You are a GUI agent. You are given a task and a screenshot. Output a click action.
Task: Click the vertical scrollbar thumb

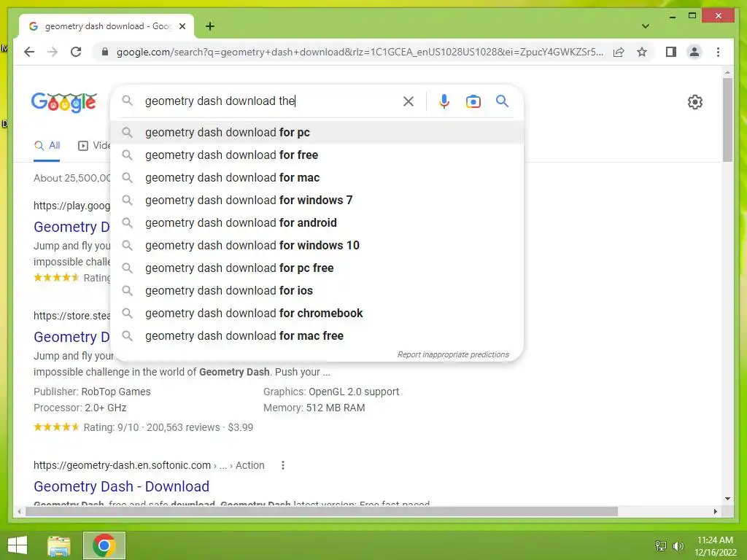coord(727,120)
